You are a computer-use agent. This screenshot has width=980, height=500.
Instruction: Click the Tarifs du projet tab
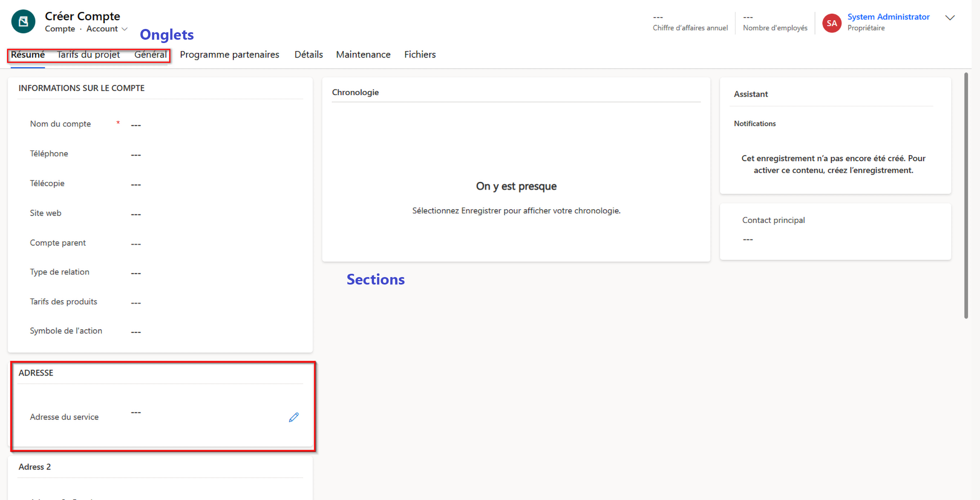[x=88, y=54]
